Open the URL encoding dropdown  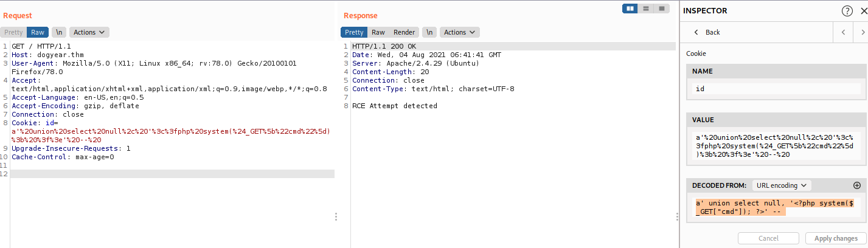tap(781, 185)
